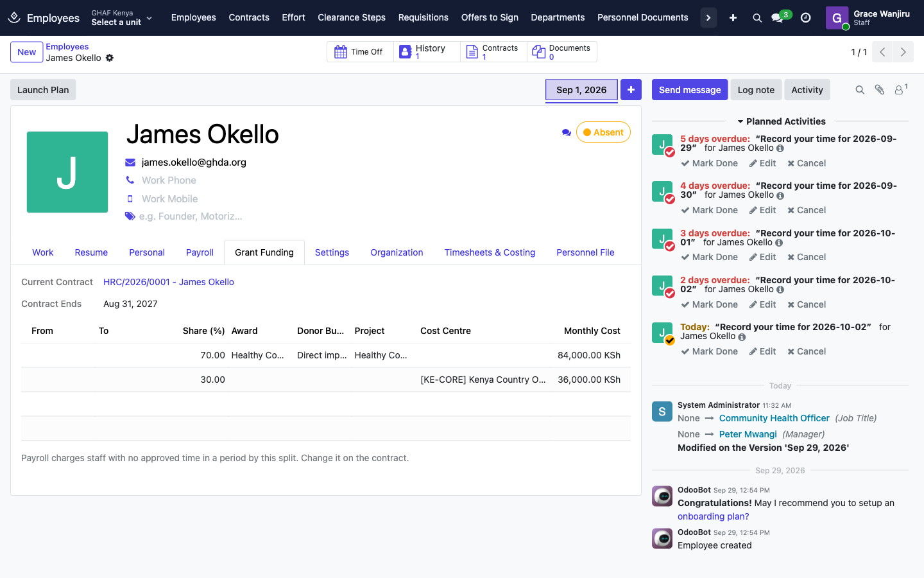Open the Time Off smart button
This screenshot has width=924, height=578.
tap(360, 52)
